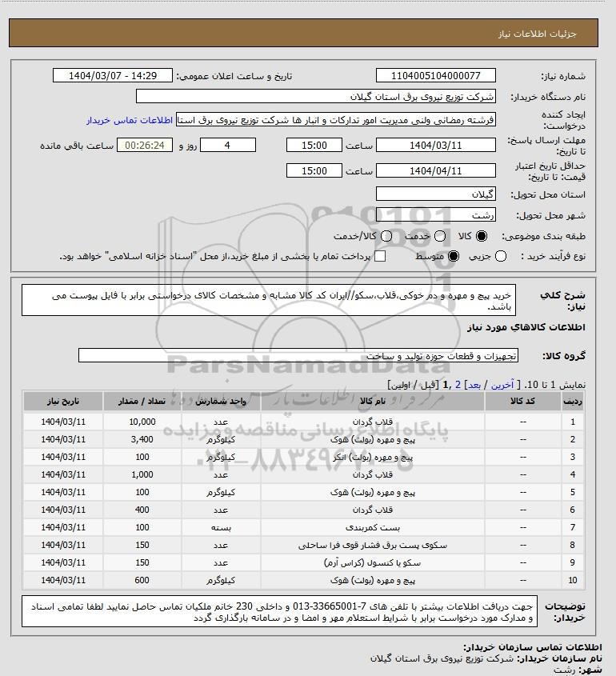
Task: Select the خدمت radio button
Action: [x=440, y=236]
